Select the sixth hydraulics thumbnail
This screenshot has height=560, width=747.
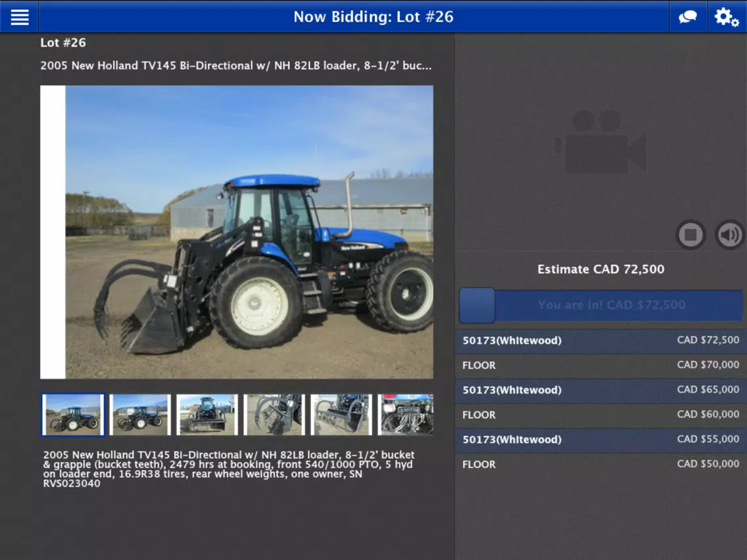pyautogui.click(x=406, y=414)
